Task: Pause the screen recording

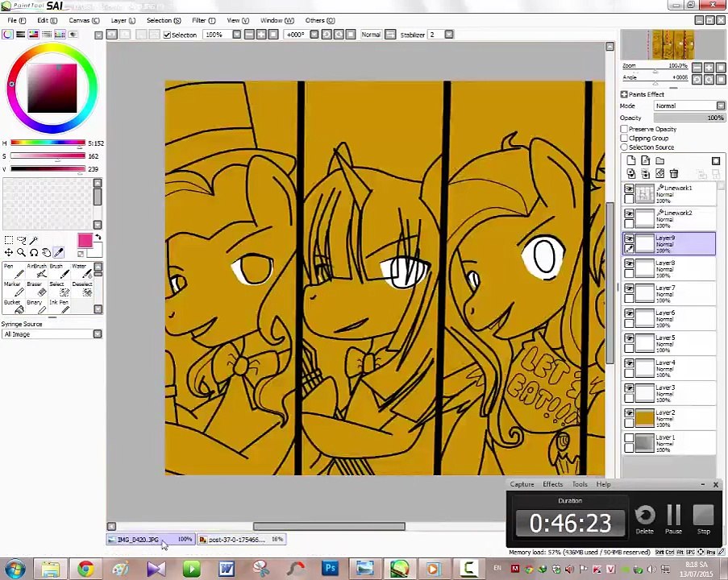Action: coord(674,520)
